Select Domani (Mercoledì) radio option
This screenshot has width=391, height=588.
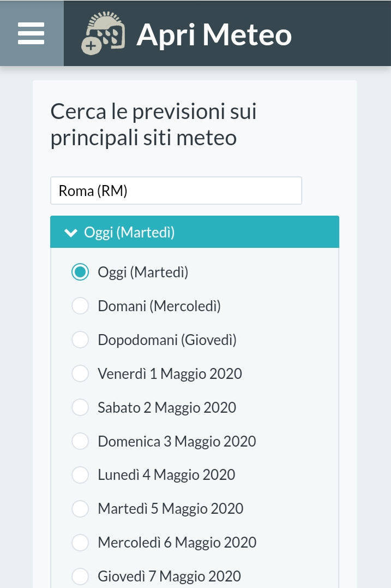point(80,306)
